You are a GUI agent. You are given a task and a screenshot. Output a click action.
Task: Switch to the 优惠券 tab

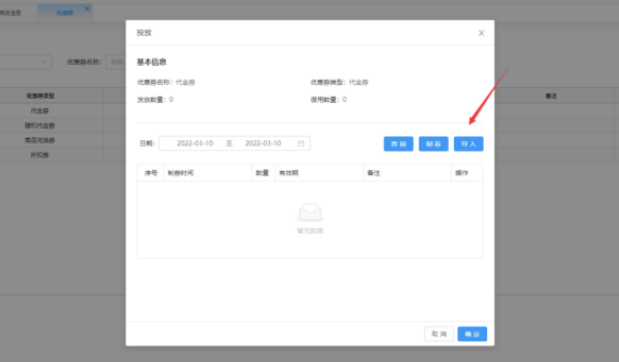tap(64, 13)
